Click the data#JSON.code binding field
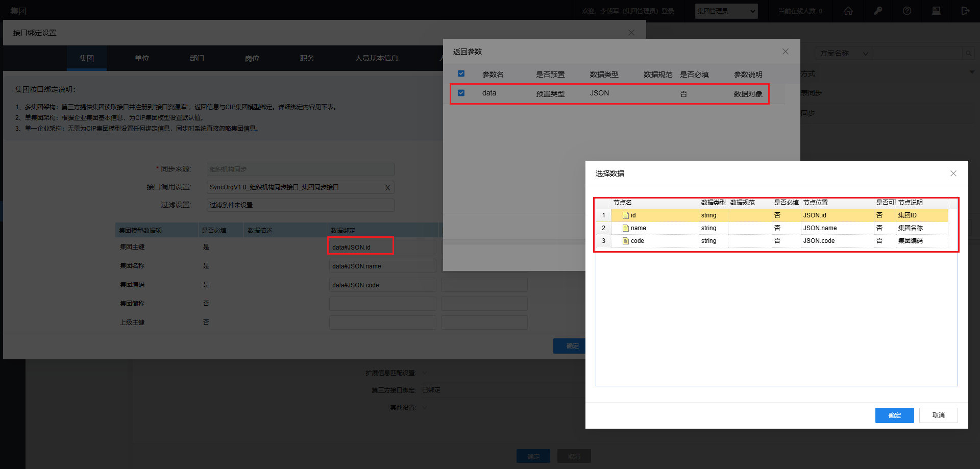Screen dimensions: 980x469 tap(383, 285)
